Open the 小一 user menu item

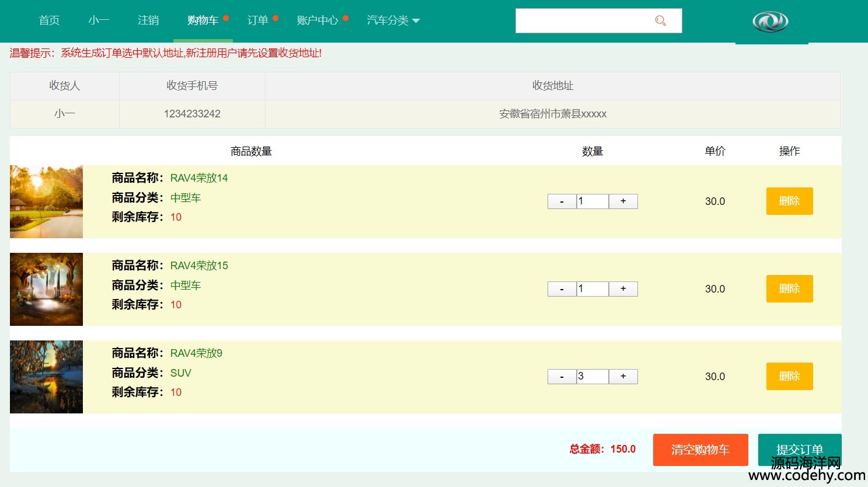click(x=99, y=20)
